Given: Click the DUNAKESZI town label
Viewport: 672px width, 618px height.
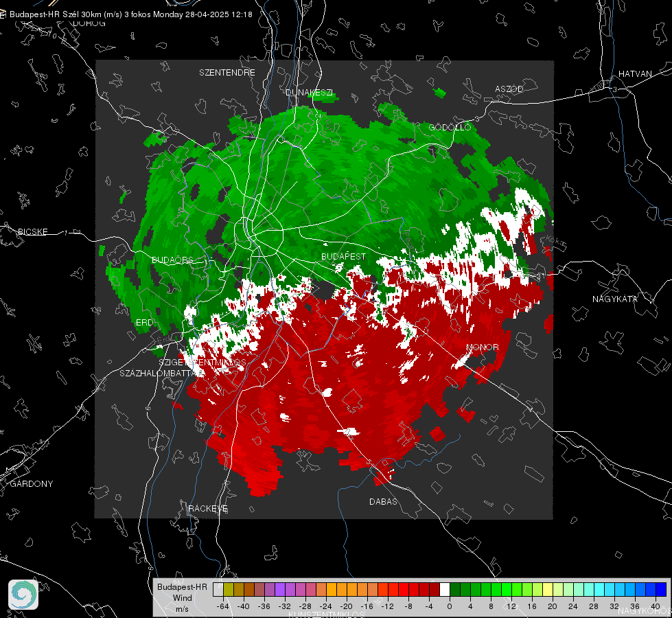Looking at the screenshot, I should click(x=310, y=93).
